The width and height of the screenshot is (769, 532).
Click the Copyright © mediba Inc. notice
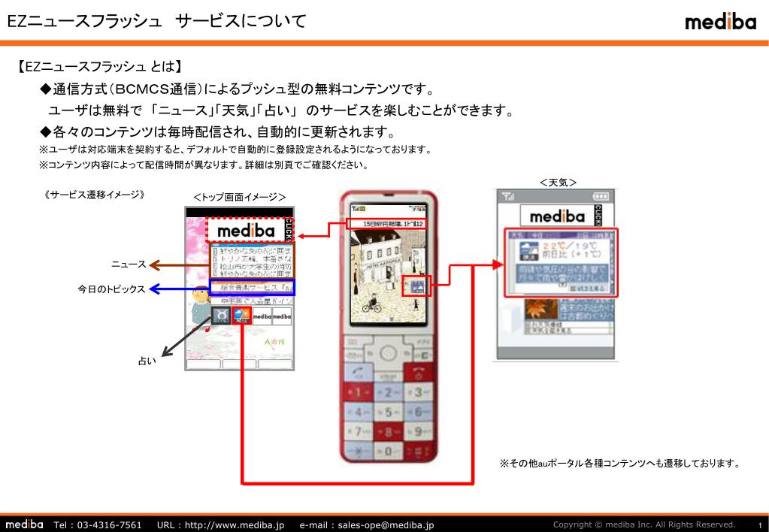pyautogui.click(x=644, y=524)
